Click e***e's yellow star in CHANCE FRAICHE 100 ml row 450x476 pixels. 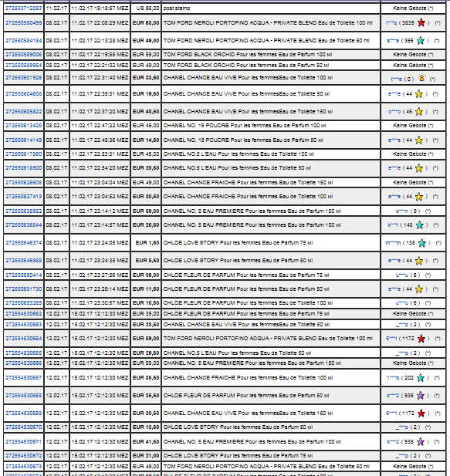[419, 197]
